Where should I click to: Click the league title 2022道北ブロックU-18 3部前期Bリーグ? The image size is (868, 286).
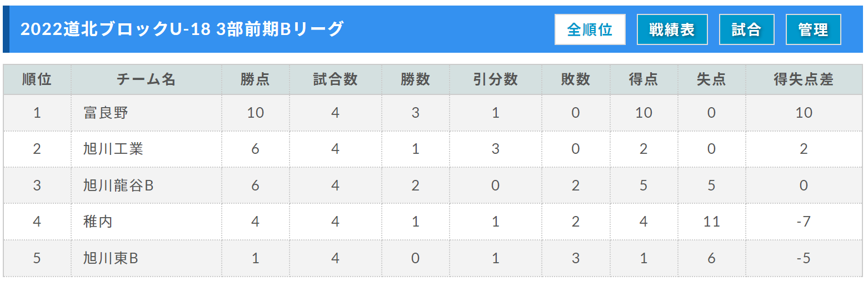click(182, 29)
